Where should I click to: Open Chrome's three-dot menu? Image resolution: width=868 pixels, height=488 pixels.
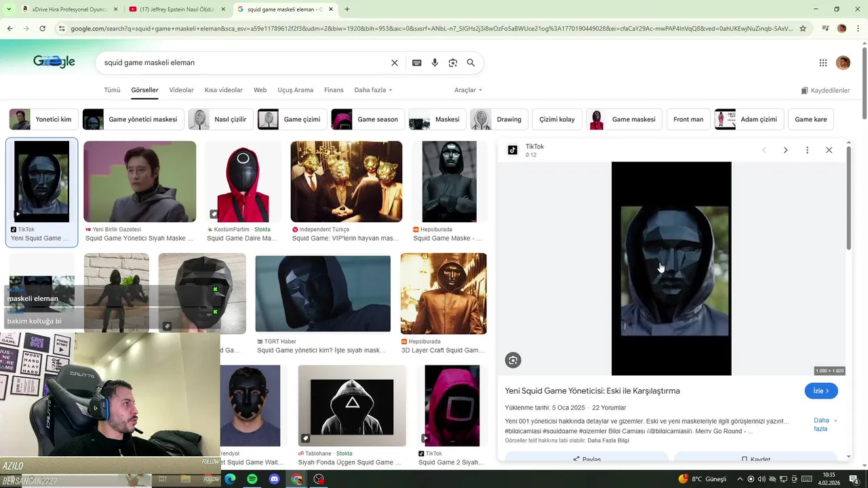(858, 28)
